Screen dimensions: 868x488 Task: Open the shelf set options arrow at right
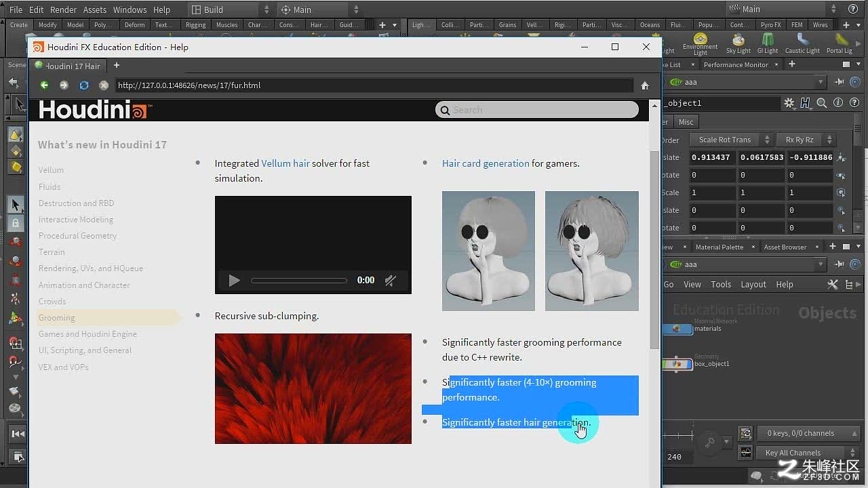point(860,25)
